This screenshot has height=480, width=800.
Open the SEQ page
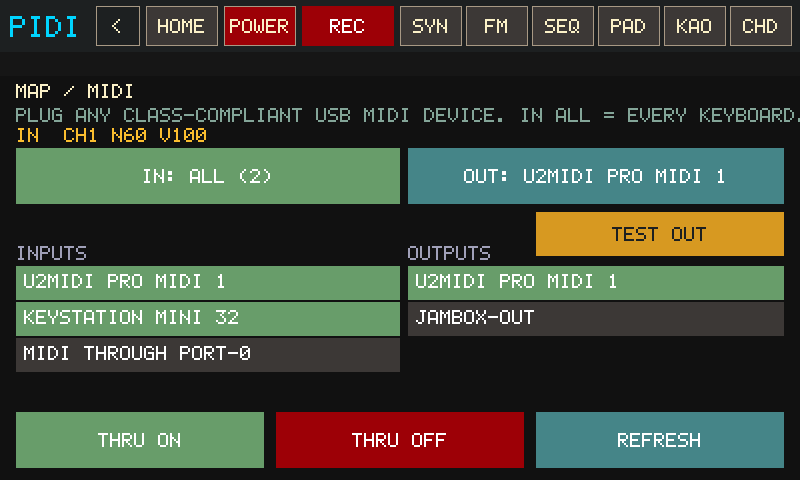coord(562,26)
